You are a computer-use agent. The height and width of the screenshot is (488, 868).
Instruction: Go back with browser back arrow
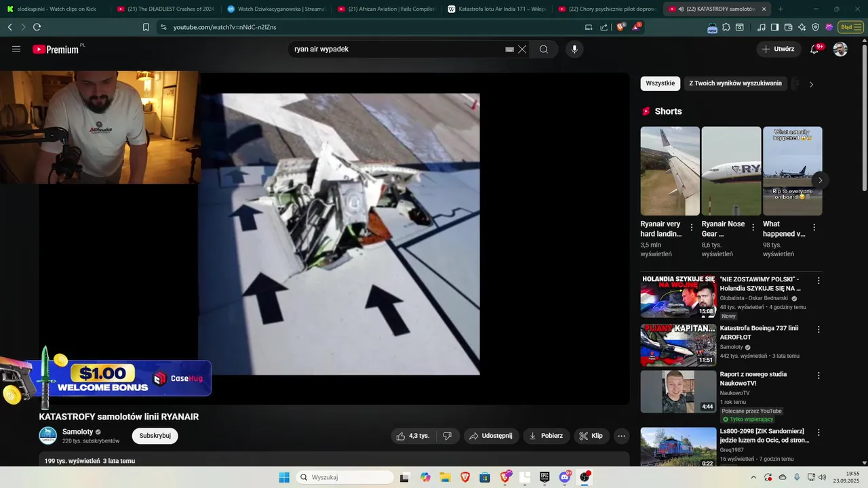point(9,27)
